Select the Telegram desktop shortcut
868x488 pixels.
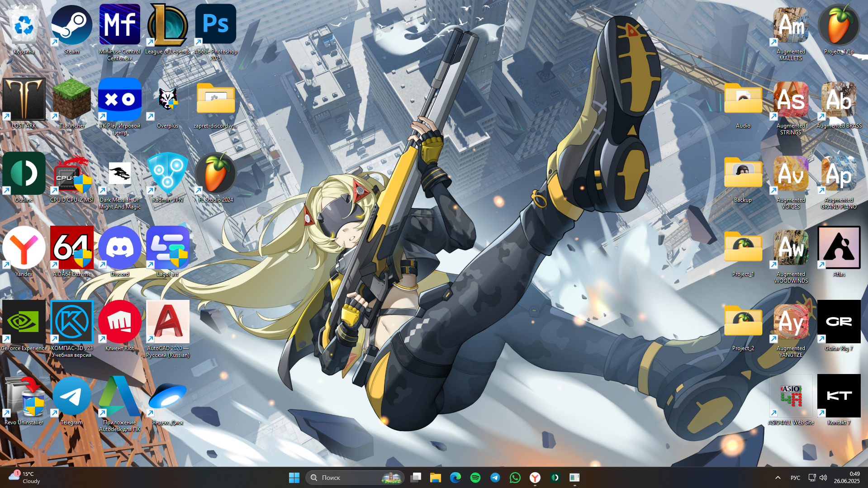point(71,400)
